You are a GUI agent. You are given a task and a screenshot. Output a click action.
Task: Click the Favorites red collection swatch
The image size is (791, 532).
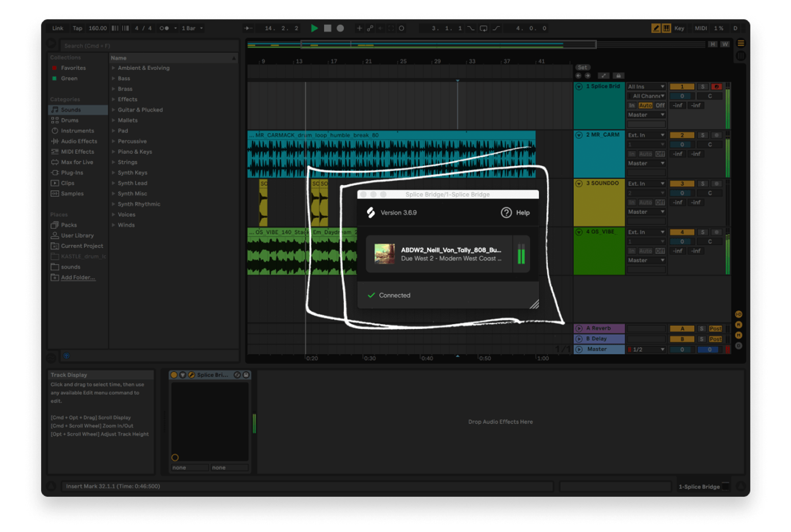(54, 68)
